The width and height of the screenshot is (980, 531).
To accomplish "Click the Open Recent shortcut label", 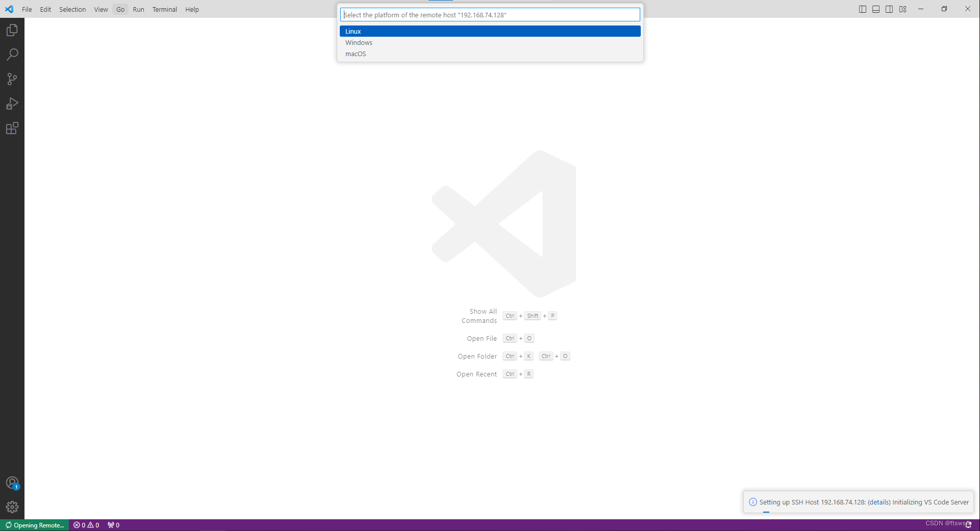I will (476, 374).
